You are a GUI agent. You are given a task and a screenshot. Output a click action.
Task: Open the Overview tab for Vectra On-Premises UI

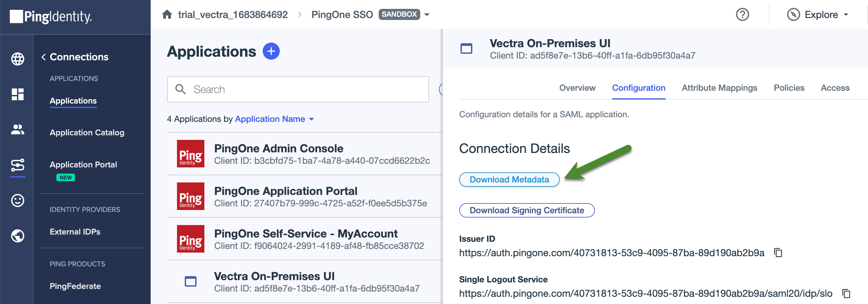coord(577,88)
